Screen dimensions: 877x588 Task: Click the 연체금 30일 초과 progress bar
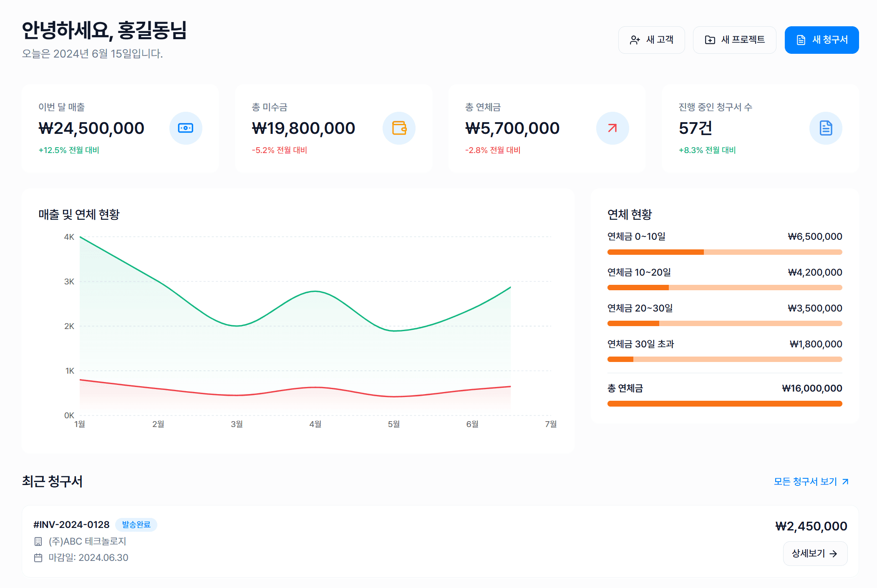point(725,359)
